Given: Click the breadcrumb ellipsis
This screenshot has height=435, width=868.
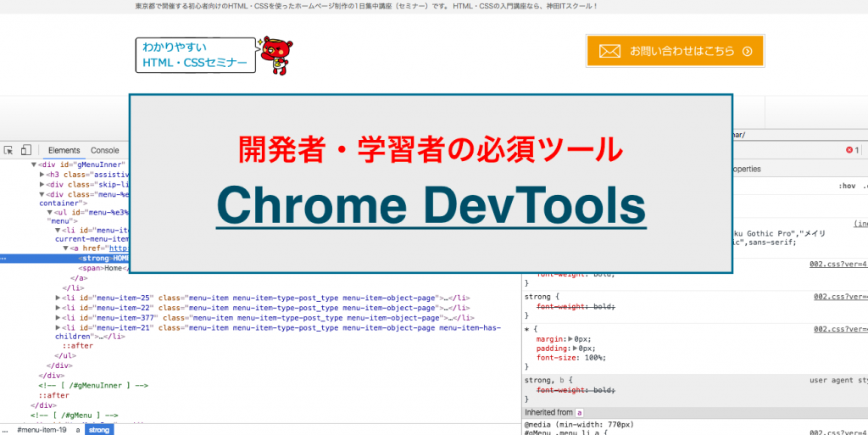Looking at the screenshot, I should [5, 430].
